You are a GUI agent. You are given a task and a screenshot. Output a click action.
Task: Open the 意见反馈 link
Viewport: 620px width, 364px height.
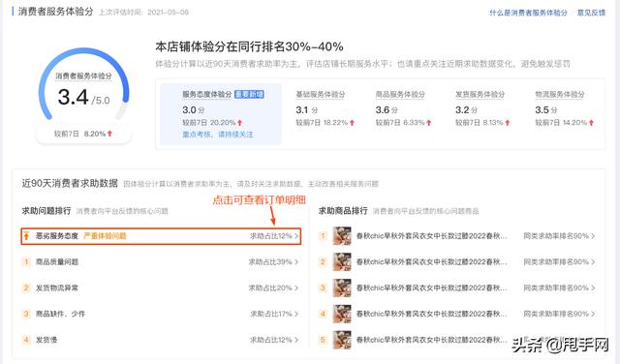pyautogui.click(x=591, y=13)
